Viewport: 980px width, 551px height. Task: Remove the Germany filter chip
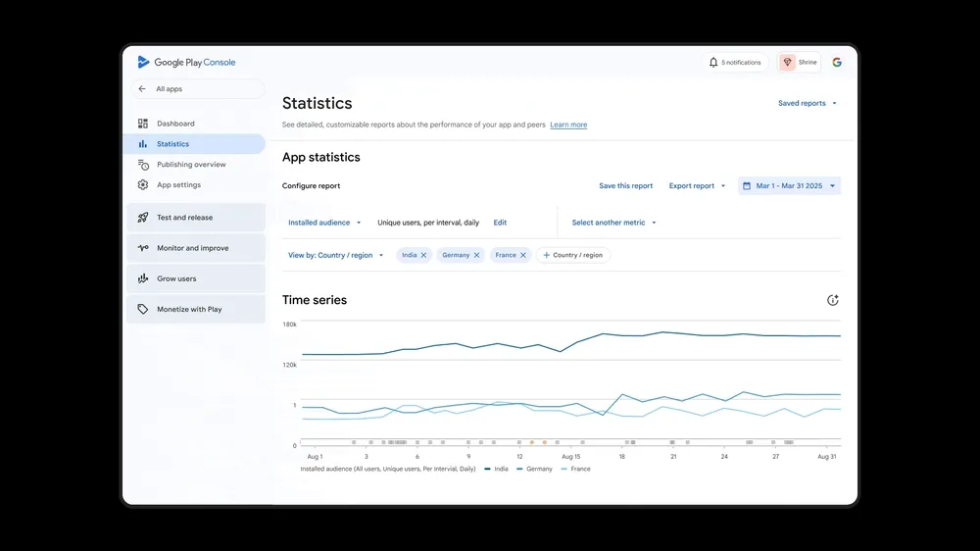(477, 255)
